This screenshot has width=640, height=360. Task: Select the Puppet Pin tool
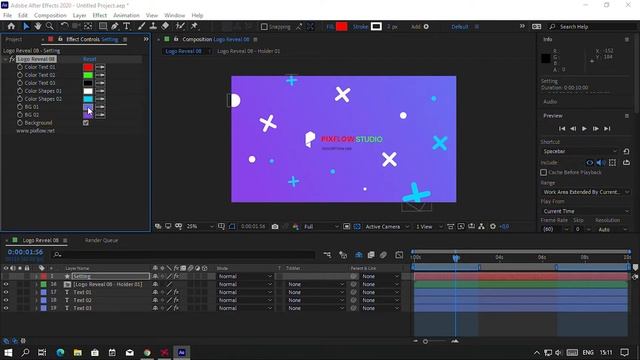click(x=194, y=26)
